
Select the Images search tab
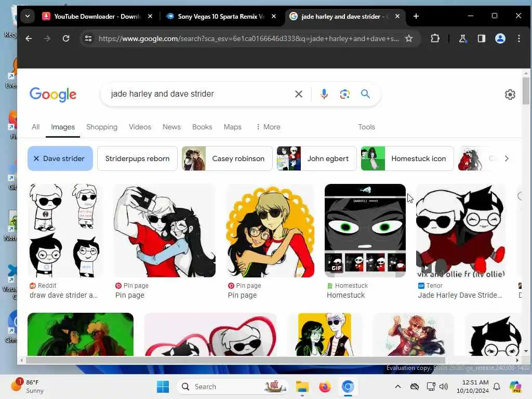click(x=63, y=127)
